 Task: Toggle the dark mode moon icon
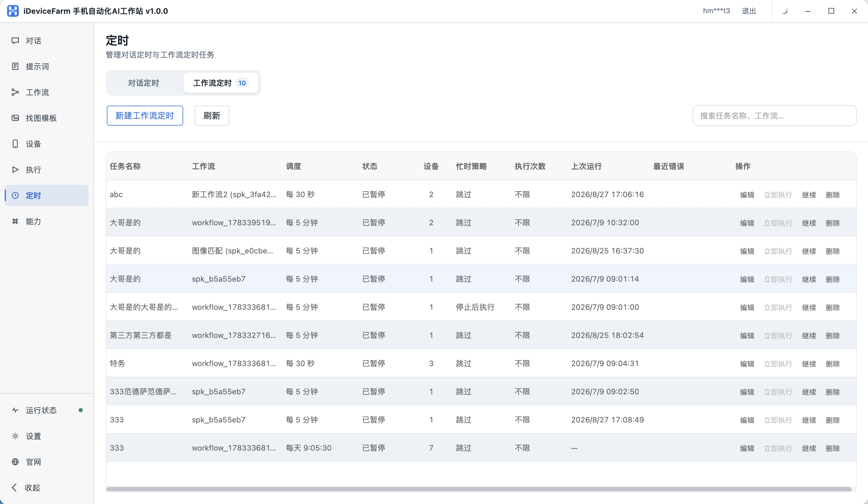tap(785, 11)
